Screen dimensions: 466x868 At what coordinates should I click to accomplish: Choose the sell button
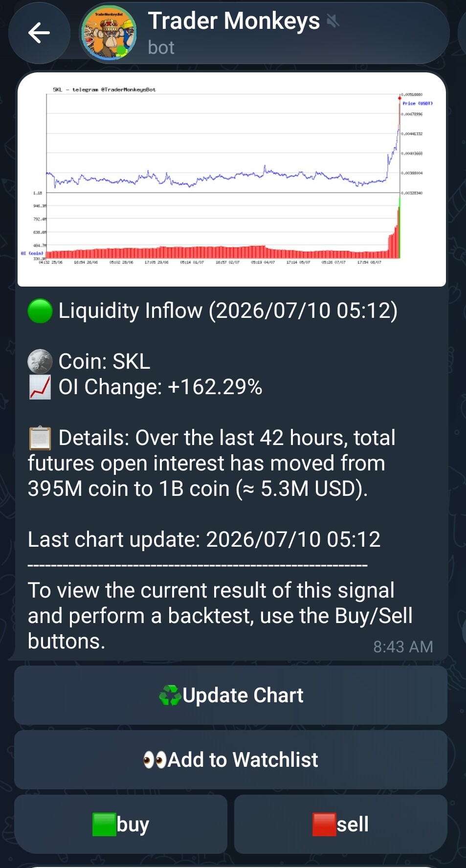(341, 824)
